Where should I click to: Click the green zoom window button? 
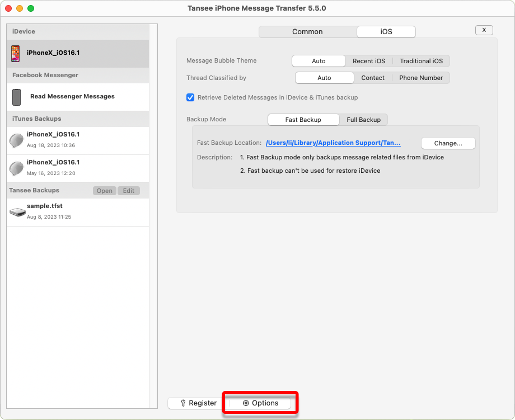click(x=31, y=8)
